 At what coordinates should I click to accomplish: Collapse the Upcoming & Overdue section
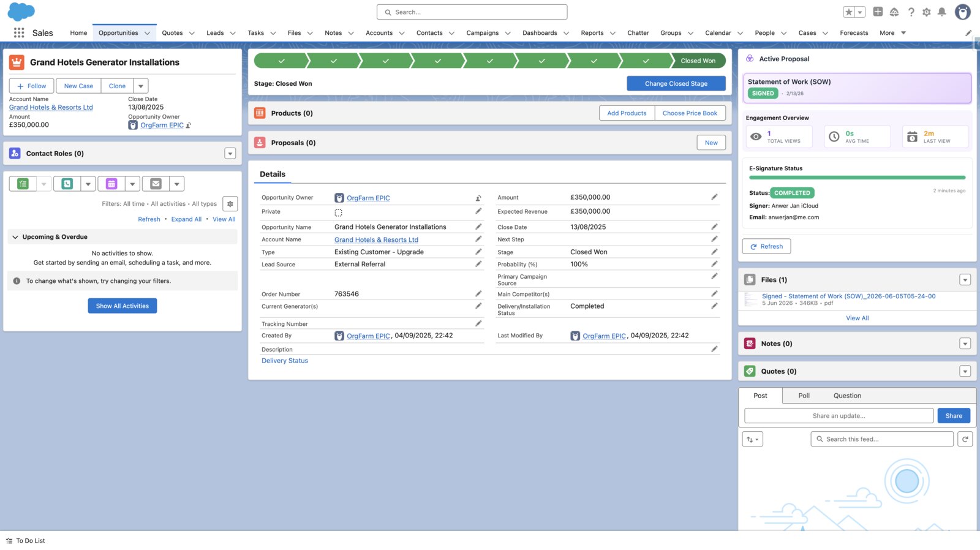click(15, 237)
